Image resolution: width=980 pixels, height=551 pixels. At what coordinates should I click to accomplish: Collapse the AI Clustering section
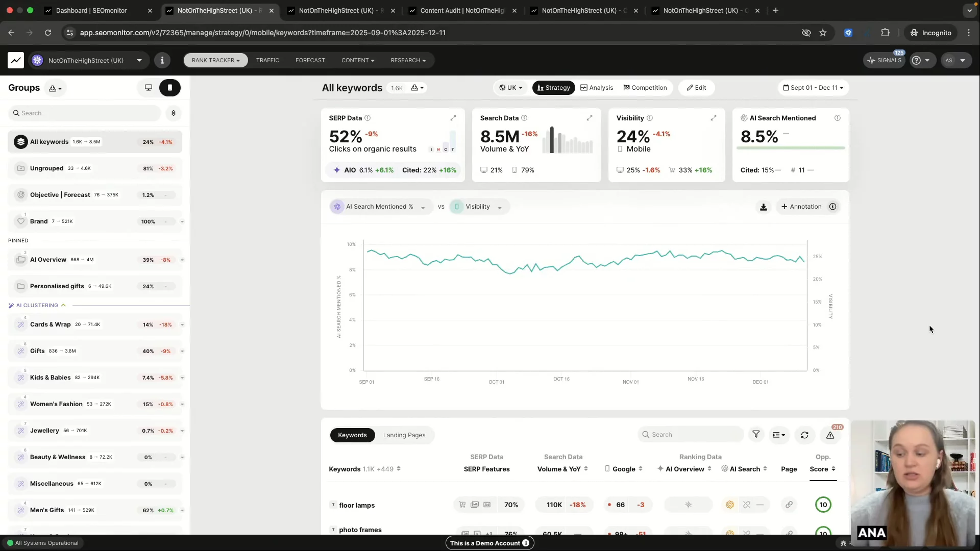click(63, 306)
